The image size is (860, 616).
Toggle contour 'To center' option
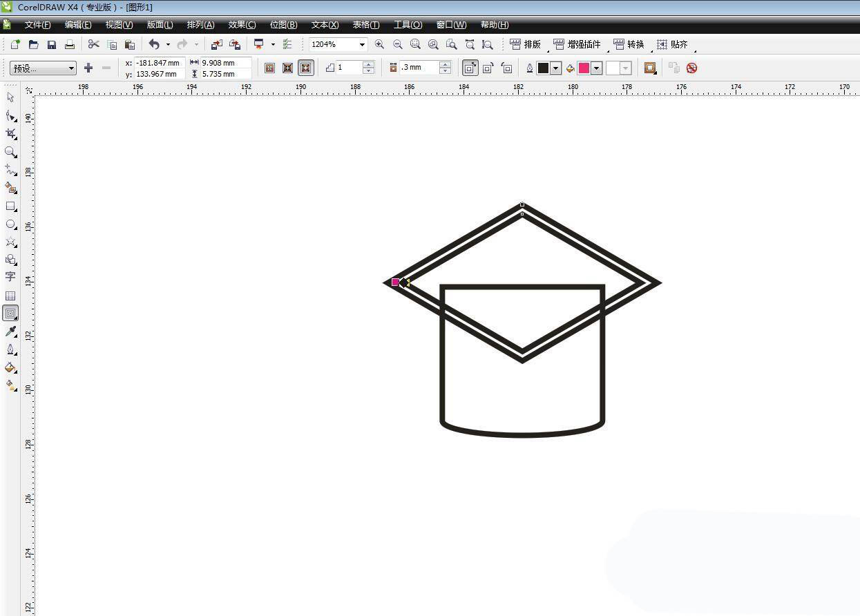pyautogui.click(x=269, y=68)
